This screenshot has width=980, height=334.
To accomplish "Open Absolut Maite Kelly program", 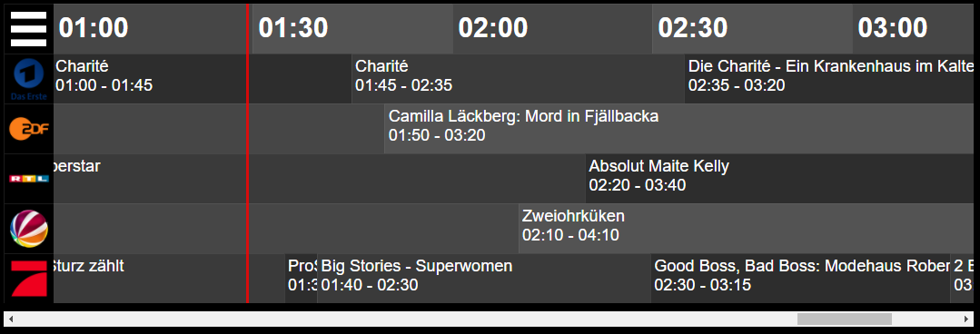I will click(783, 179).
